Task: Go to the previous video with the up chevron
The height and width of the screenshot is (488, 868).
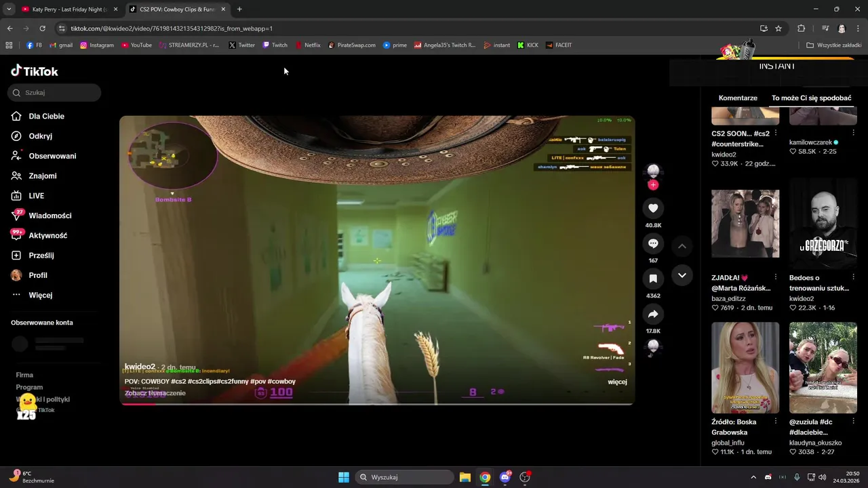Action: [x=682, y=246]
